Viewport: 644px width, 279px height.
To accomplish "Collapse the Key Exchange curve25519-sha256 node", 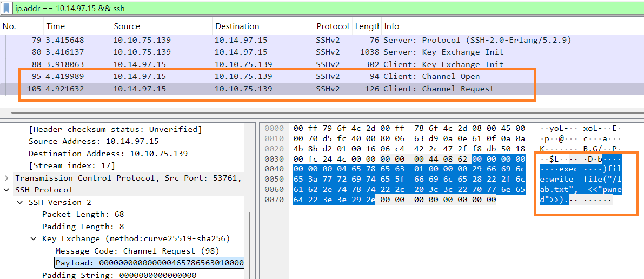I will coord(34,239).
